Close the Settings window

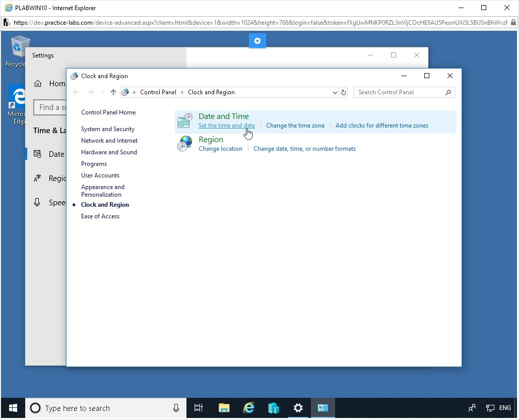point(417,55)
